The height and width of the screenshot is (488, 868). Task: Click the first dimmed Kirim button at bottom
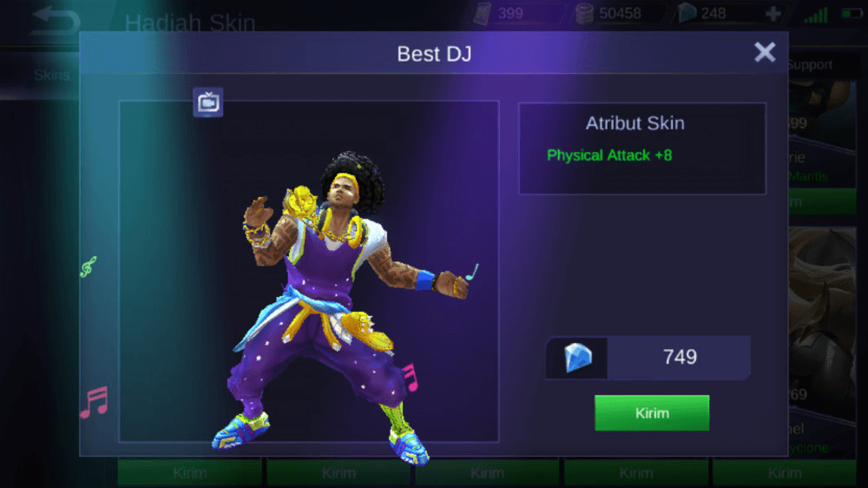[190, 473]
